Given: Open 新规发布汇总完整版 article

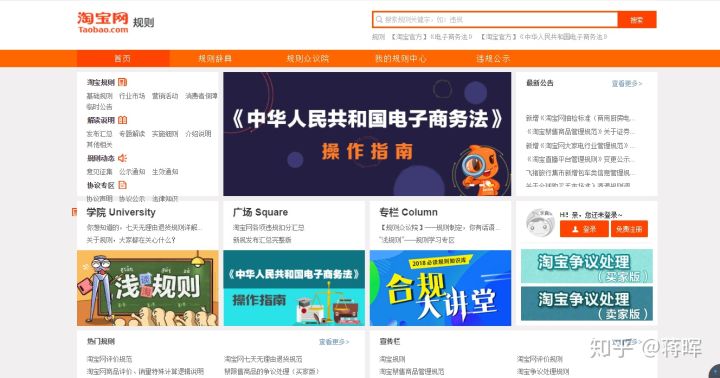Looking at the screenshot, I should coord(262,240).
